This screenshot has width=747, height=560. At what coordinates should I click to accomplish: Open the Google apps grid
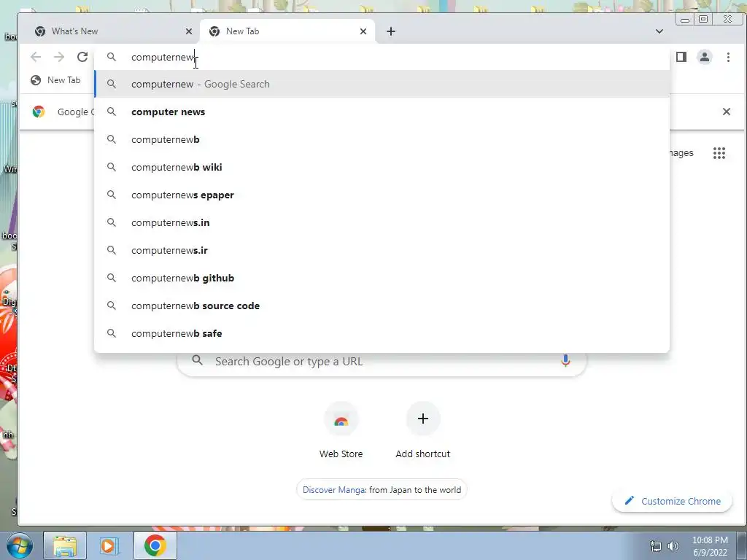click(x=719, y=153)
